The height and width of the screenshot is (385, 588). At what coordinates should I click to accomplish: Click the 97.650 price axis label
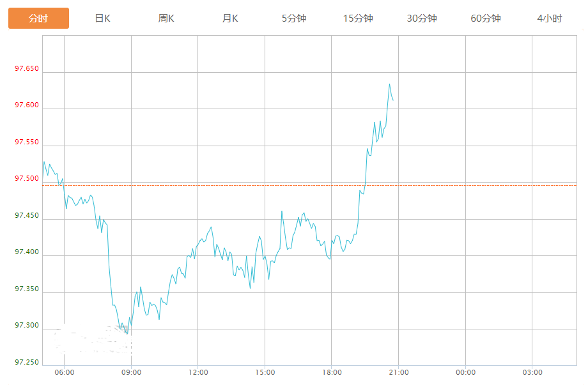[x=27, y=69]
